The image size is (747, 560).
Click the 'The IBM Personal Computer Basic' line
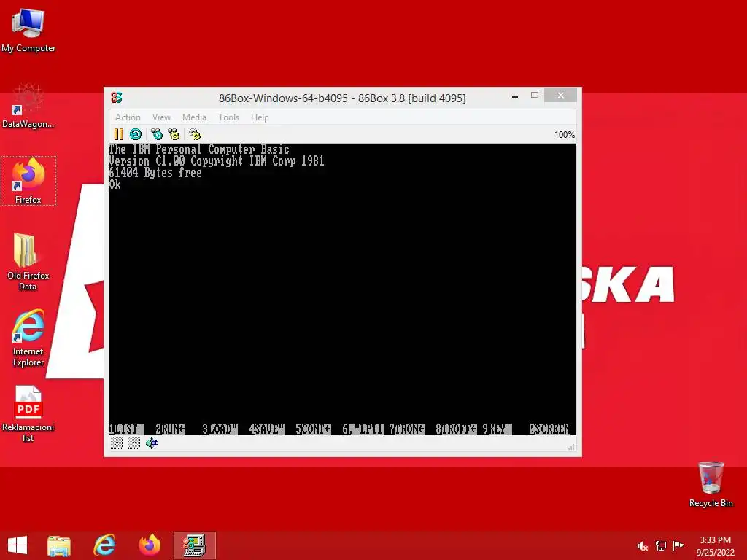(199, 149)
